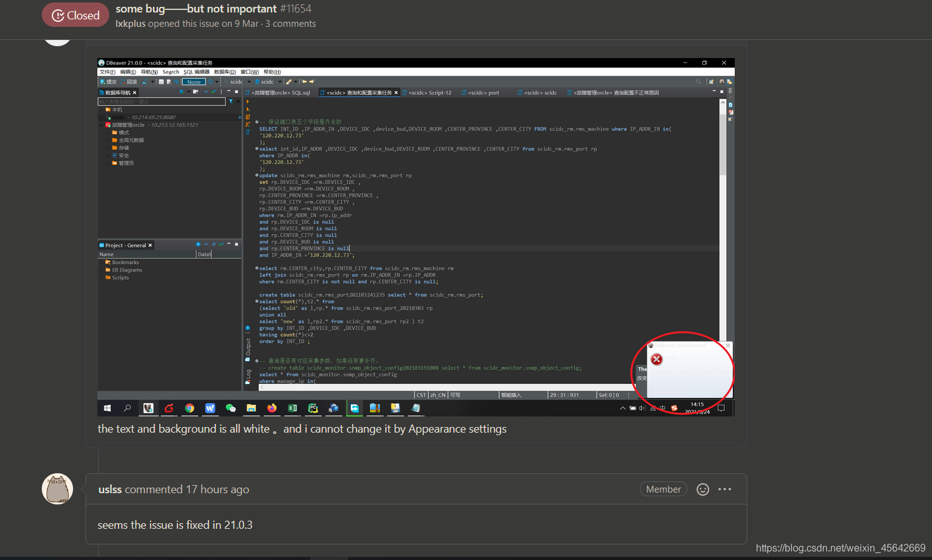932x560 pixels.
Task: Click the Closed issue status badge
Action: click(x=76, y=15)
